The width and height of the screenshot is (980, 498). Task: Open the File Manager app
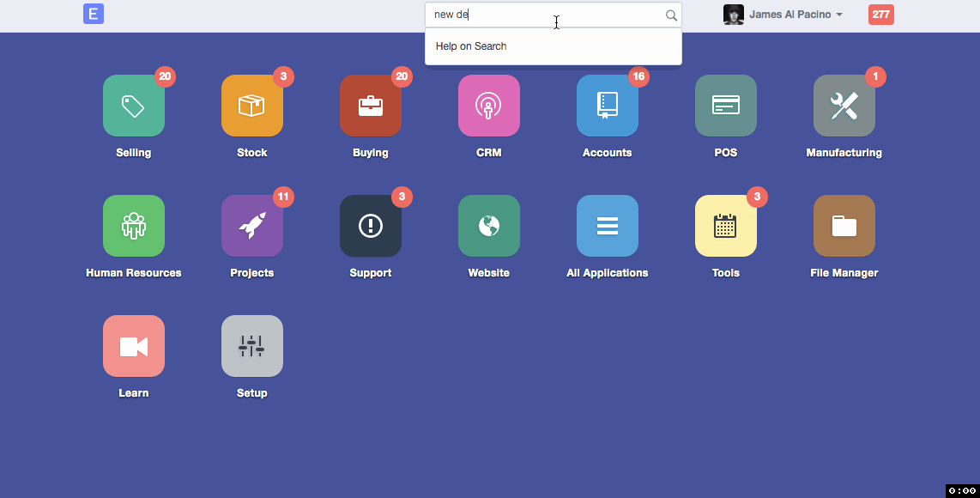coord(844,226)
